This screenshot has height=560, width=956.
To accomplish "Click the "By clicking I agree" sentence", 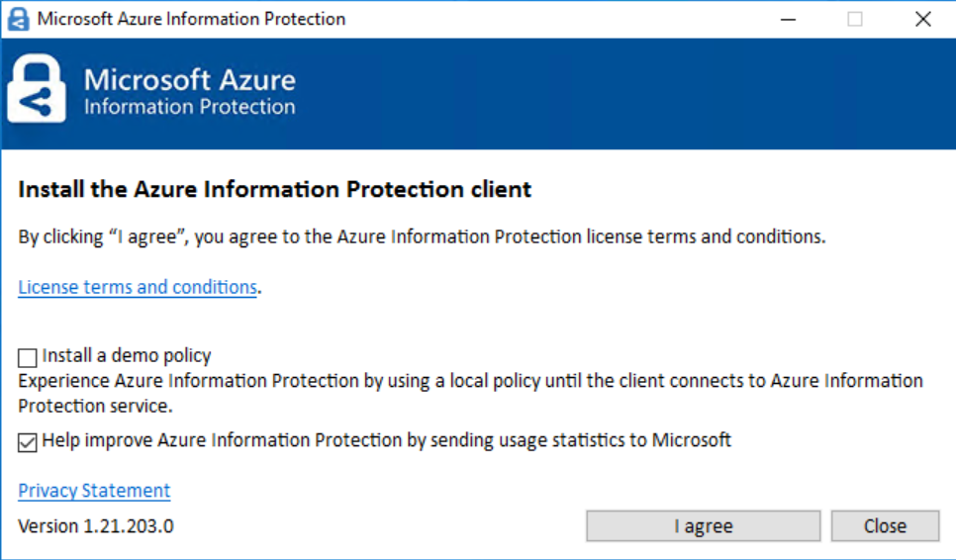I will tap(422, 237).
